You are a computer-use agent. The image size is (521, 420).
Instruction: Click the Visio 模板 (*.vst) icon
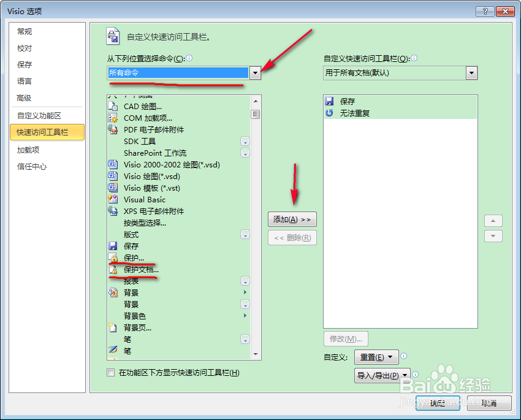point(113,188)
